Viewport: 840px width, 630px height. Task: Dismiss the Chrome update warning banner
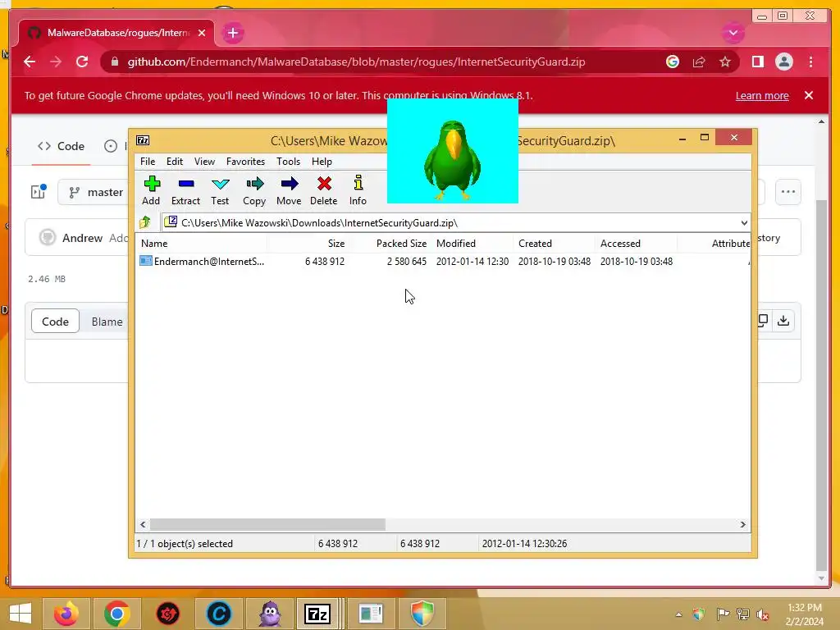tap(808, 95)
